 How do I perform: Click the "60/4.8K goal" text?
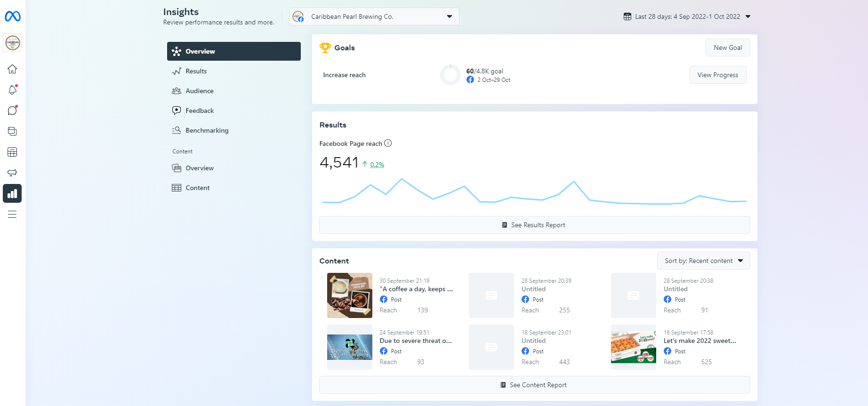click(x=485, y=72)
